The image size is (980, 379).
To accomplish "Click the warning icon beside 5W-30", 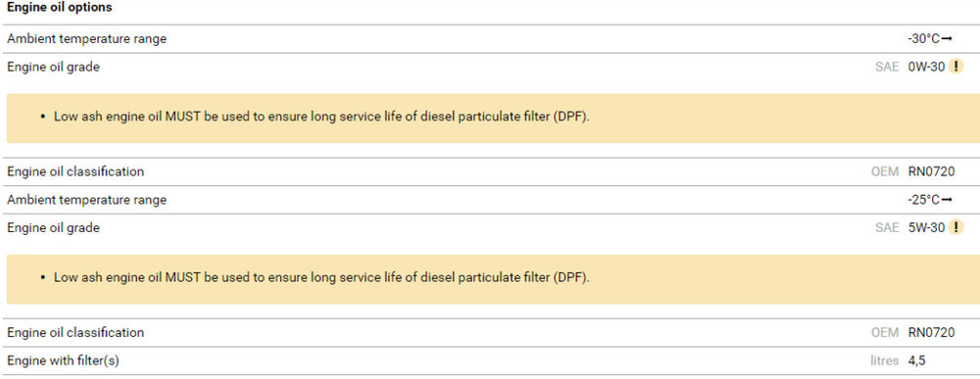I will 955,228.
